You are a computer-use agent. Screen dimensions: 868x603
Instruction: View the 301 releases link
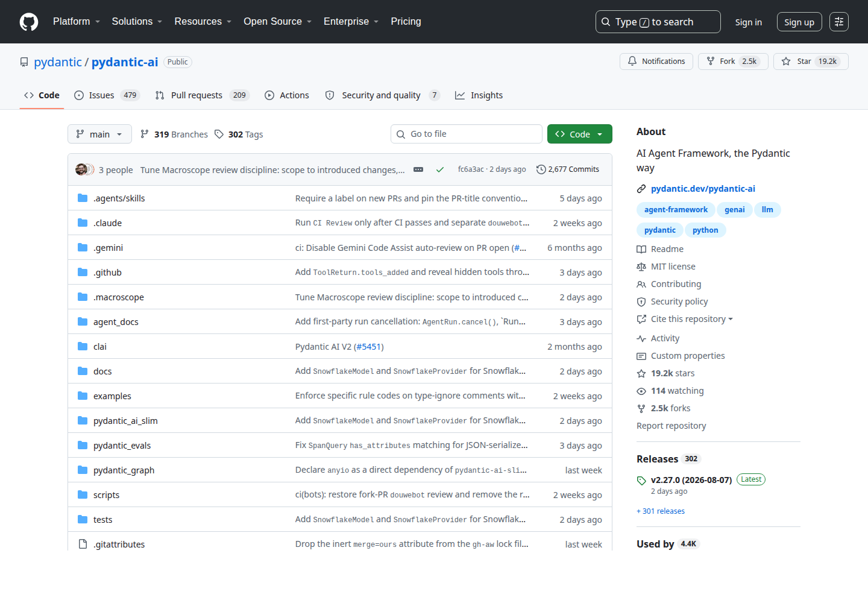click(x=661, y=511)
